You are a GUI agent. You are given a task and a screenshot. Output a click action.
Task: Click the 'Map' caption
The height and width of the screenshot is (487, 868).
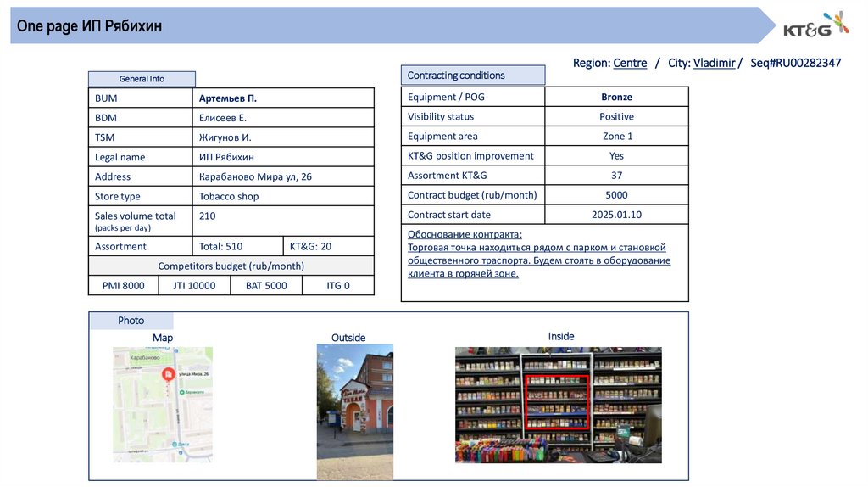(x=163, y=338)
